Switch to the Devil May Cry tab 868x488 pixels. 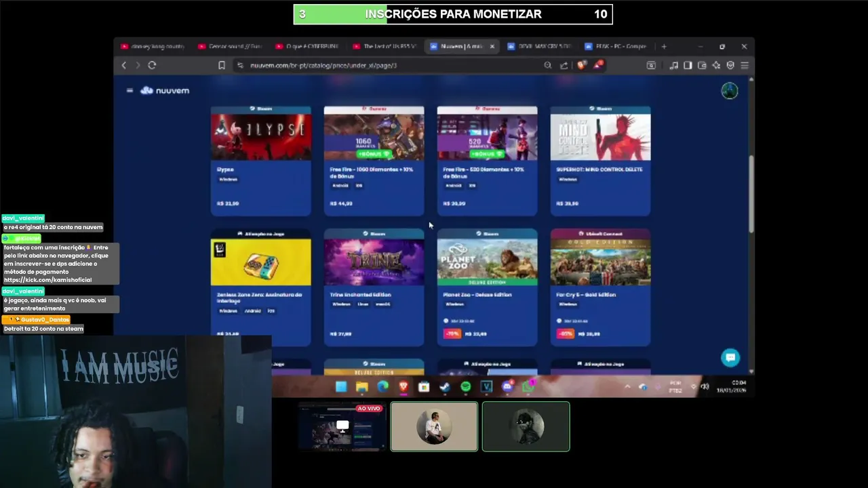coord(540,46)
